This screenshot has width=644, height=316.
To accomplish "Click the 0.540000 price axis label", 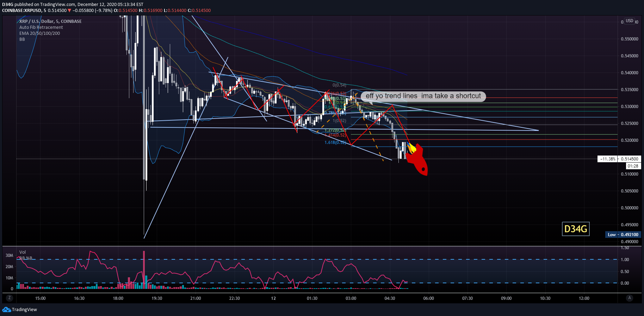I will [630, 73].
